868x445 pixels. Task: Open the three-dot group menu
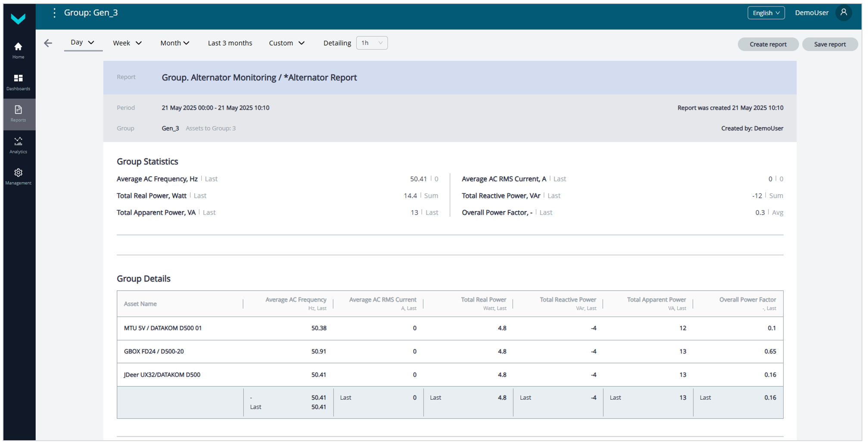(54, 13)
